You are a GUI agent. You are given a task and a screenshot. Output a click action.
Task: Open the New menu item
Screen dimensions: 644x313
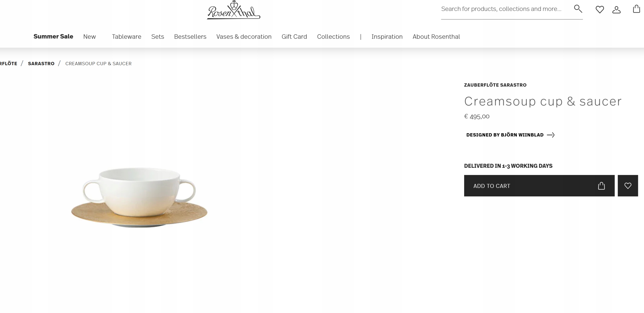tap(90, 37)
